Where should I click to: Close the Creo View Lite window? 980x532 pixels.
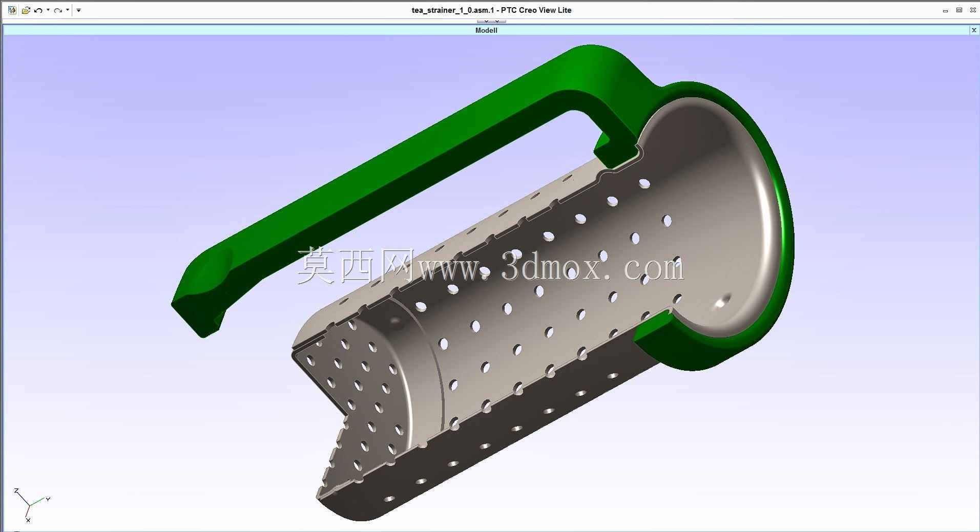tap(973, 10)
